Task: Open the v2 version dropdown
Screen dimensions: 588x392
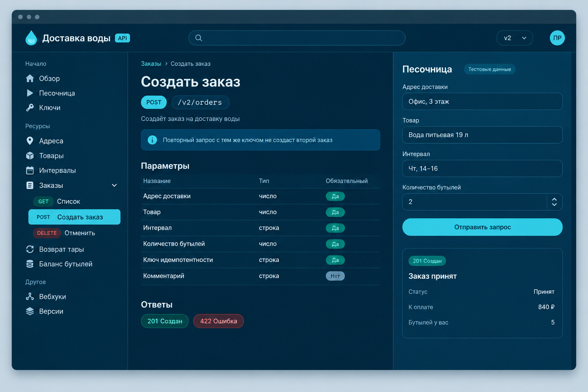Action: click(x=514, y=38)
